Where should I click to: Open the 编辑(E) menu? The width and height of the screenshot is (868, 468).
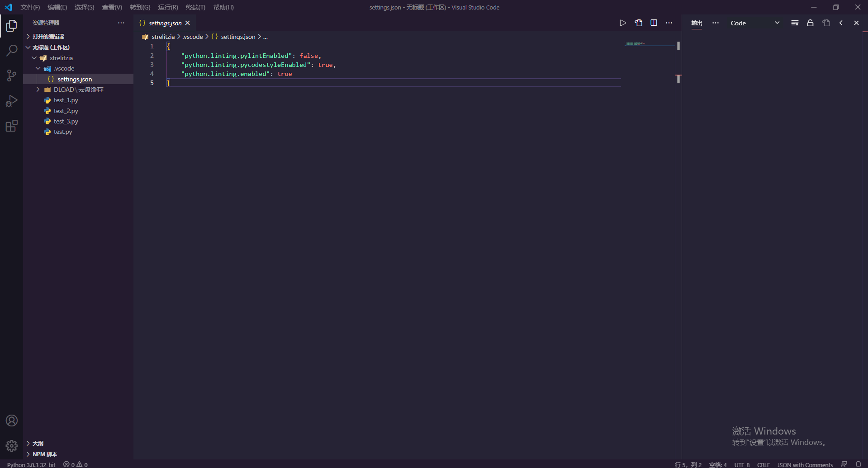coord(57,7)
